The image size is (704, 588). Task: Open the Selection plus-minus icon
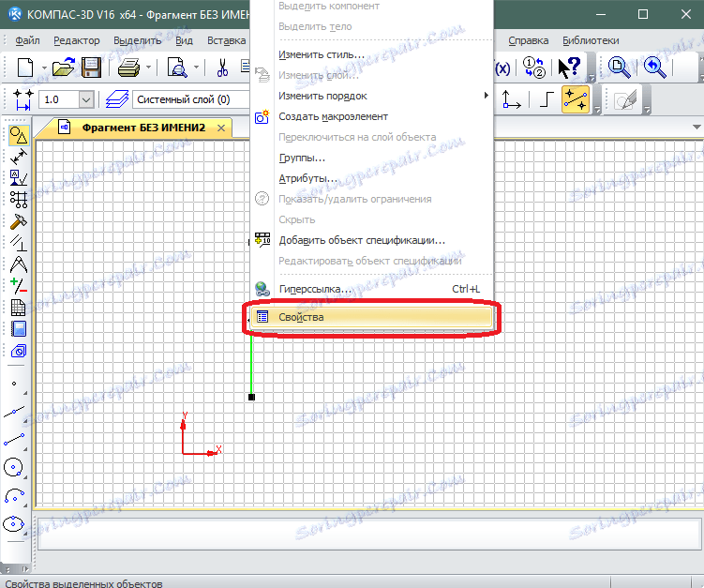[19, 286]
